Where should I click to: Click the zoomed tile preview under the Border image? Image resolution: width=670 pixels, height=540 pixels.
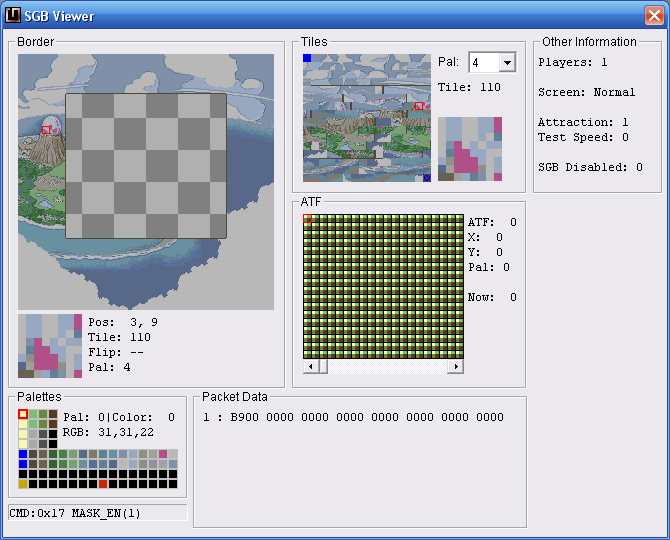50,346
